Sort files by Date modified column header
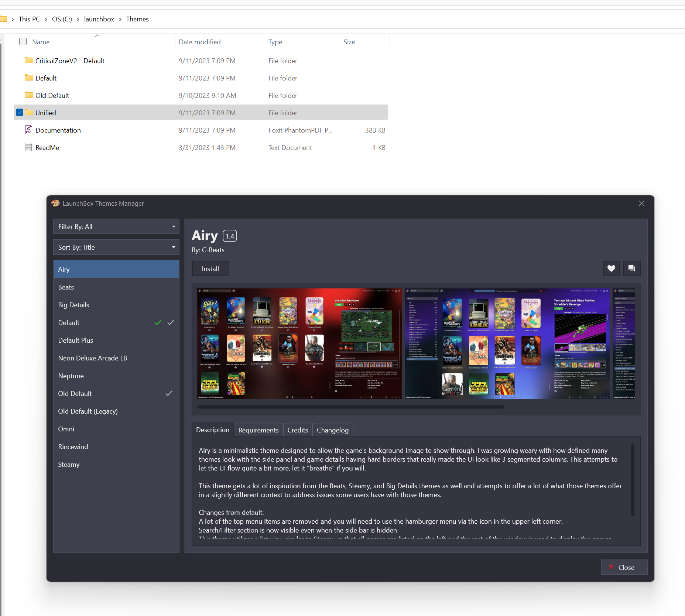Screen dimensions: 685x616 click(200, 42)
